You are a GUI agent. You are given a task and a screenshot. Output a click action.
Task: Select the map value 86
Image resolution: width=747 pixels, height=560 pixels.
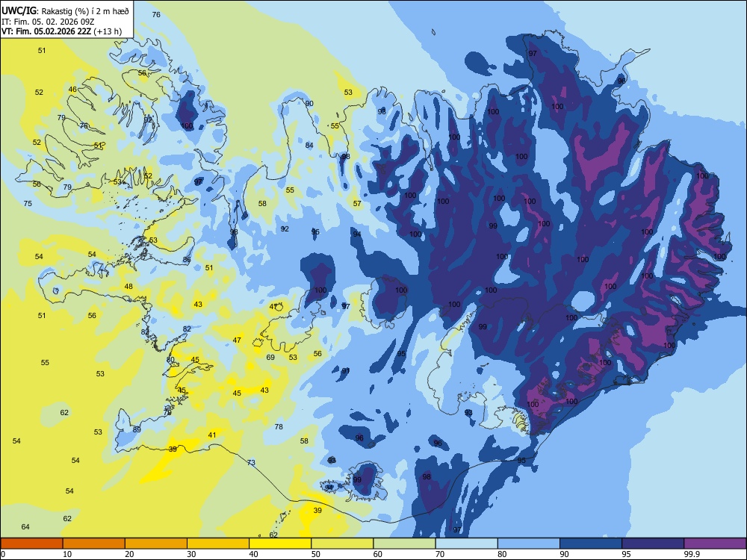[187, 260]
